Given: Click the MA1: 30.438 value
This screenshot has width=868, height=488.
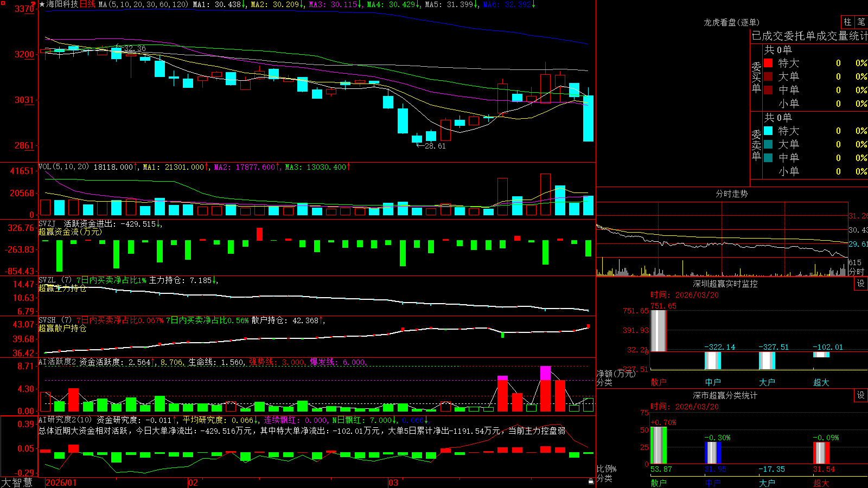Looking at the screenshot, I should click(x=219, y=4).
